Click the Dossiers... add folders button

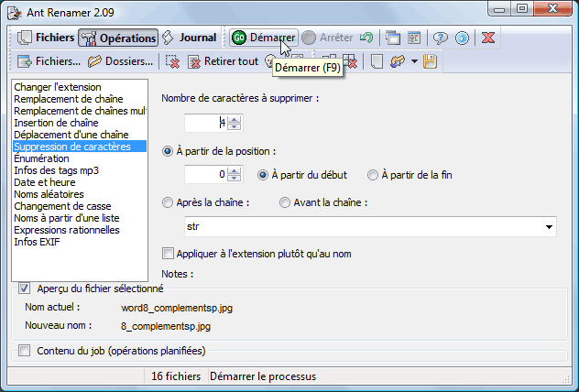coord(121,61)
